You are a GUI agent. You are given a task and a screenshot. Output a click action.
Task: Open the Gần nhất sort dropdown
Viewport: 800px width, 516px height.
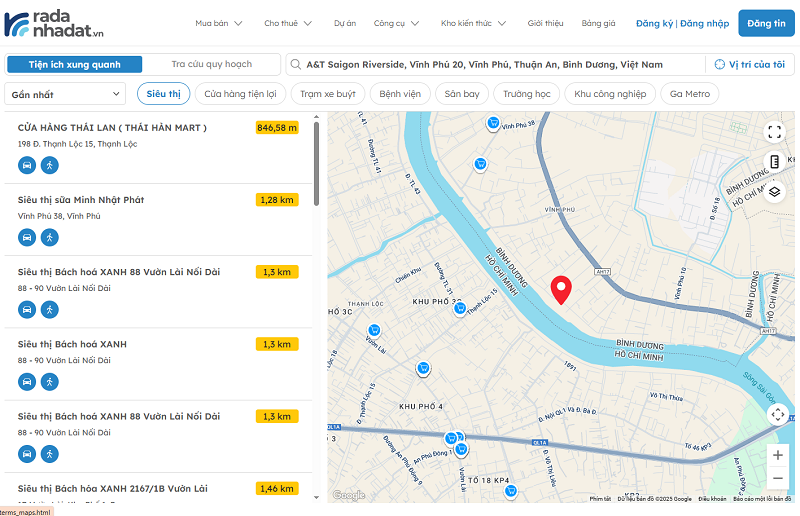pyautogui.click(x=65, y=95)
